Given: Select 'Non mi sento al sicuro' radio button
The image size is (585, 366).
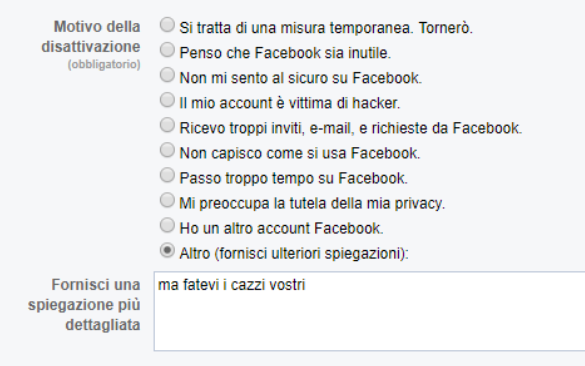Looking at the screenshot, I should 167,75.
